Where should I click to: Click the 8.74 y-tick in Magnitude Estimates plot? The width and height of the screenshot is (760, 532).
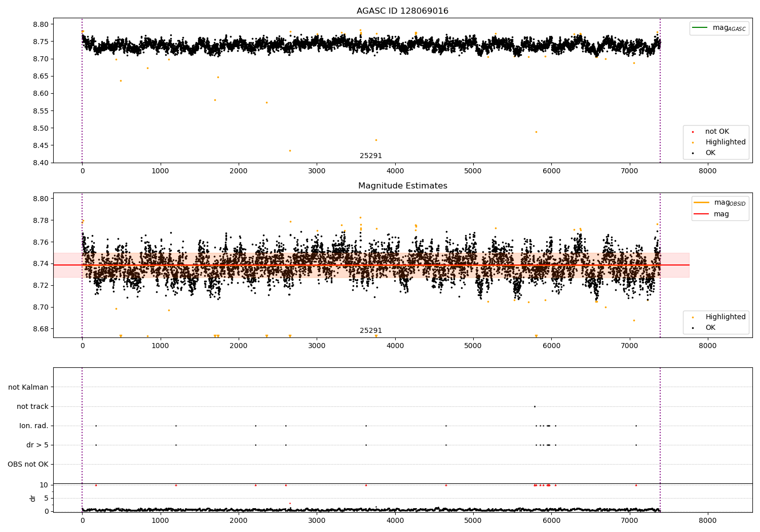click(41, 264)
